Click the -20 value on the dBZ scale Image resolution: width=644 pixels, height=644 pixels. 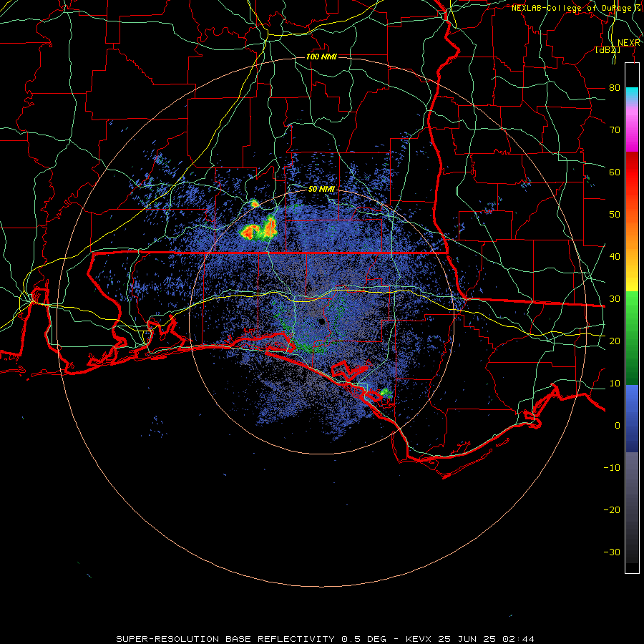612,509
